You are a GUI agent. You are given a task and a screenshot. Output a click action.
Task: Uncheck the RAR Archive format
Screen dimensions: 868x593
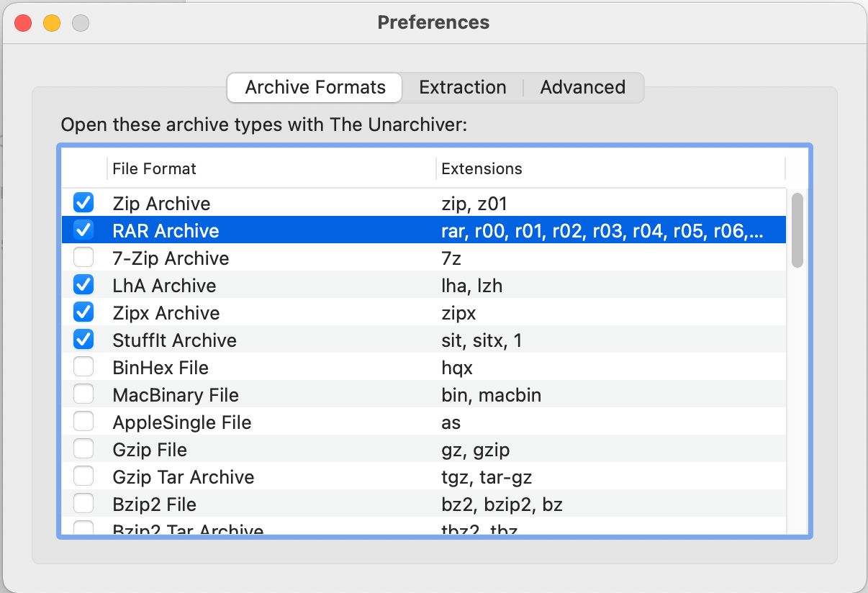coord(83,230)
